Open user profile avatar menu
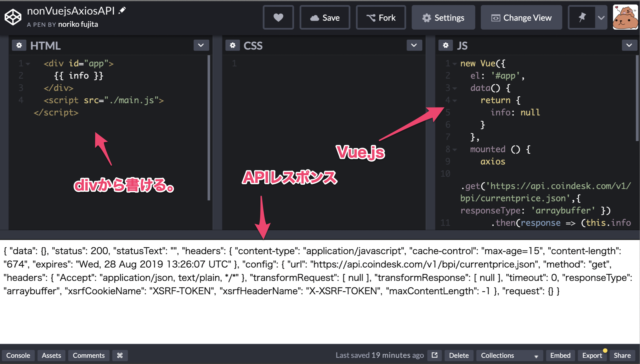640x364 pixels. point(625,17)
